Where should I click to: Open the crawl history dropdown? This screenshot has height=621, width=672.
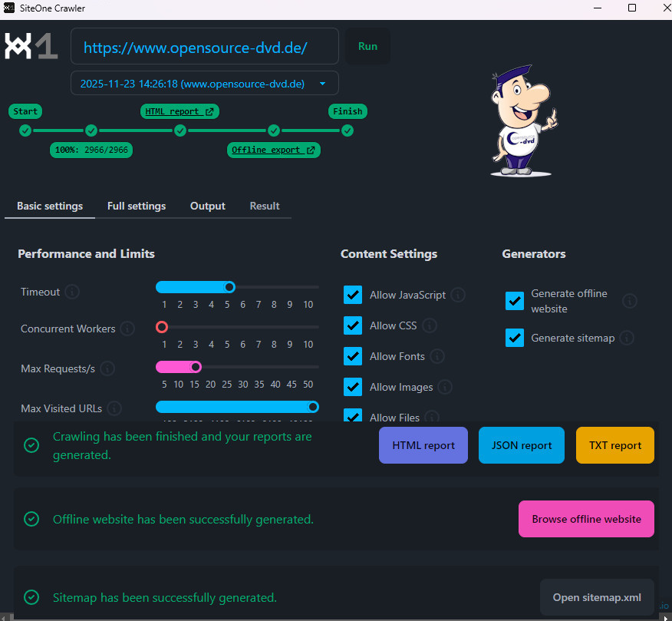click(x=322, y=84)
